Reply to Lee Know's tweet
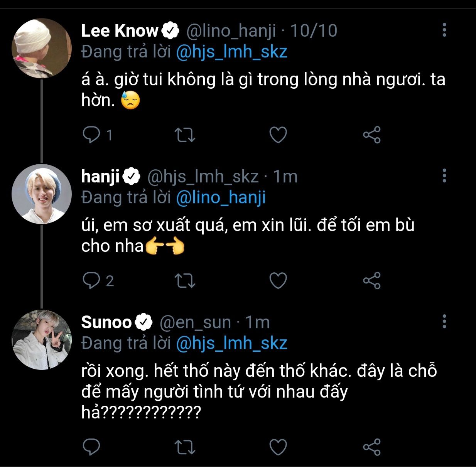The height and width of the screenshot is (467, 476). [x=91, y=135]
